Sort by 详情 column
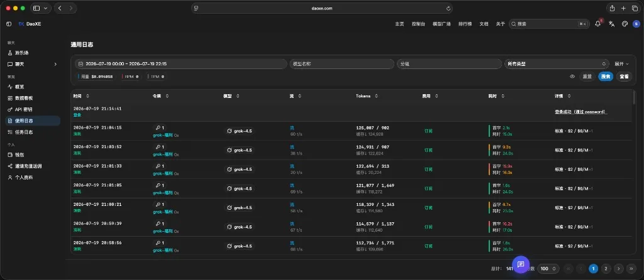 pyautogui.click(x=563, y=96)
